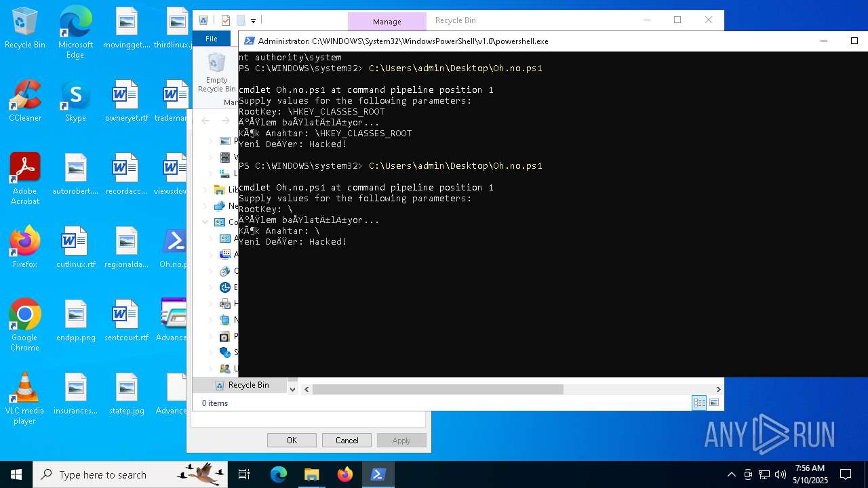This screenshot has width=868, height=488.
Task: Click the Cancel button in dialog
Action: 347,441
